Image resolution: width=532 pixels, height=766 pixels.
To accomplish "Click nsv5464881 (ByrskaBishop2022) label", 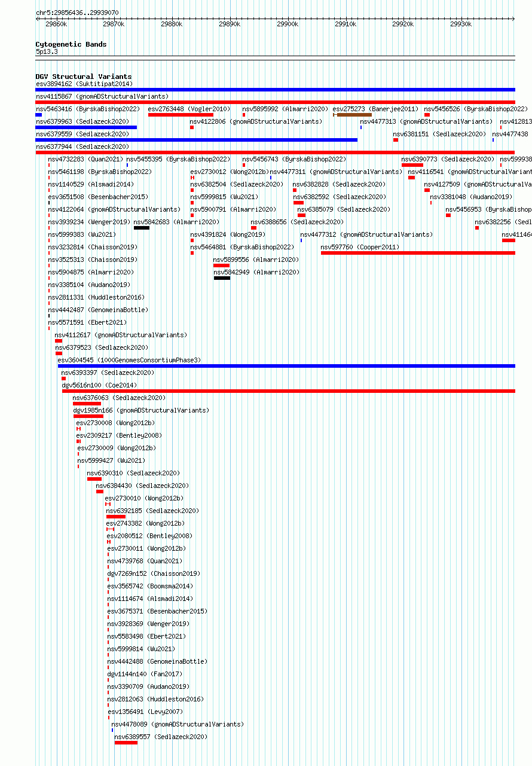I will click(242, 248).
